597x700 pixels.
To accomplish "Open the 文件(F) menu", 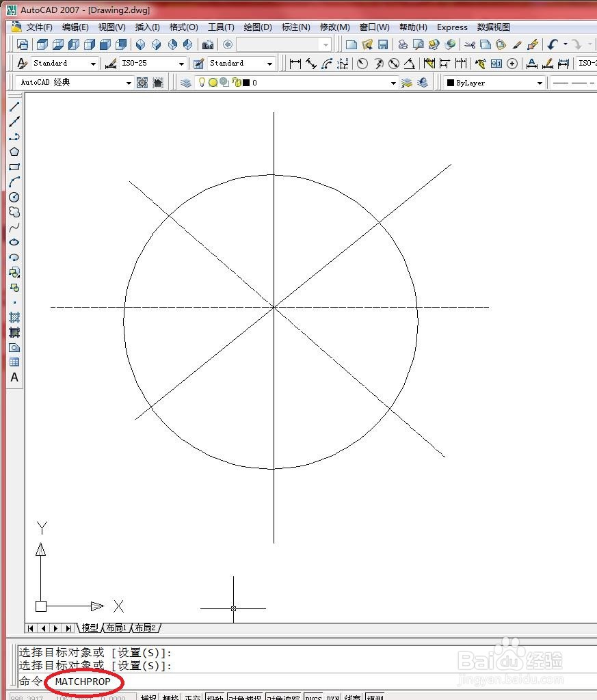I will (39, 27).
